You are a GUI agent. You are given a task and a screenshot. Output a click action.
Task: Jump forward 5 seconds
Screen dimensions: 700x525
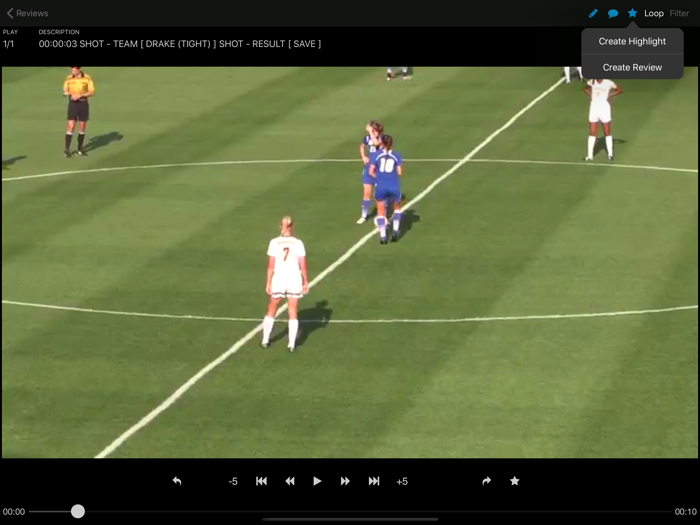pos(402,481)
